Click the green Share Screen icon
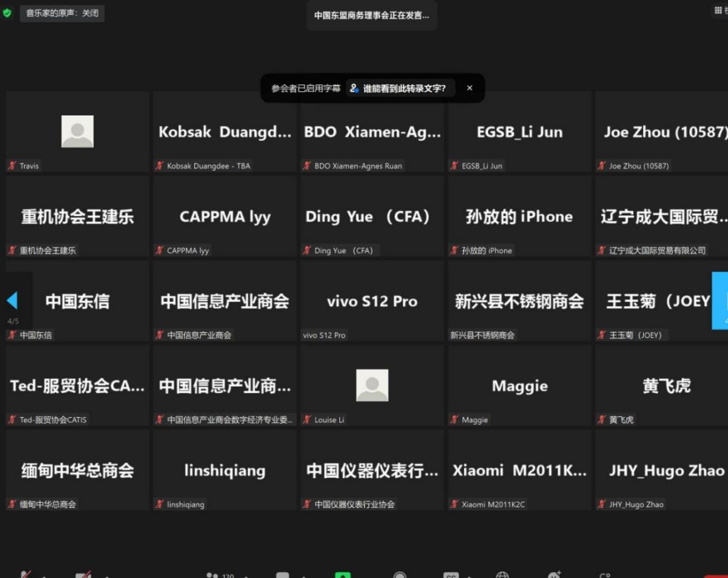 tap(343, 574)
